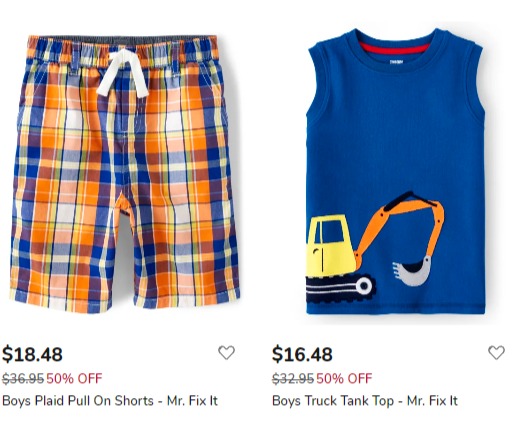The height and width of the screenshot is (423, 525).
Task: Click the 50% OFF label under $18.48
Action: (74, 379)
